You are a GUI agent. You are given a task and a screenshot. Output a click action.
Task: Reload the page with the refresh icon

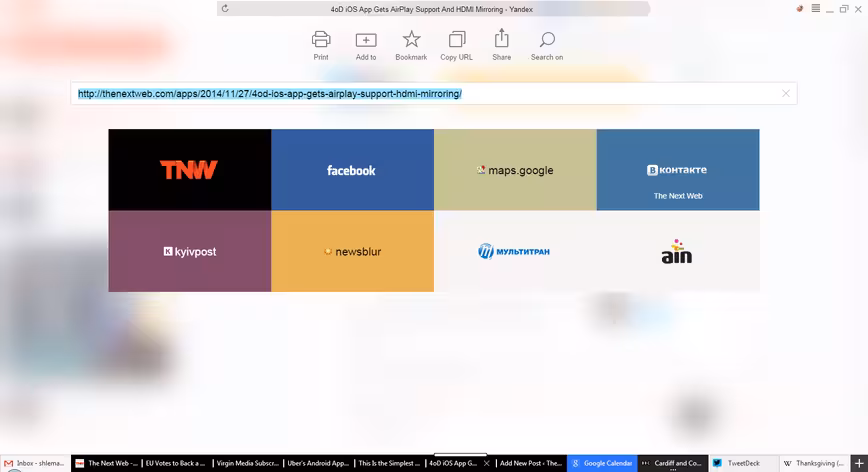click(x=225, y=8)
